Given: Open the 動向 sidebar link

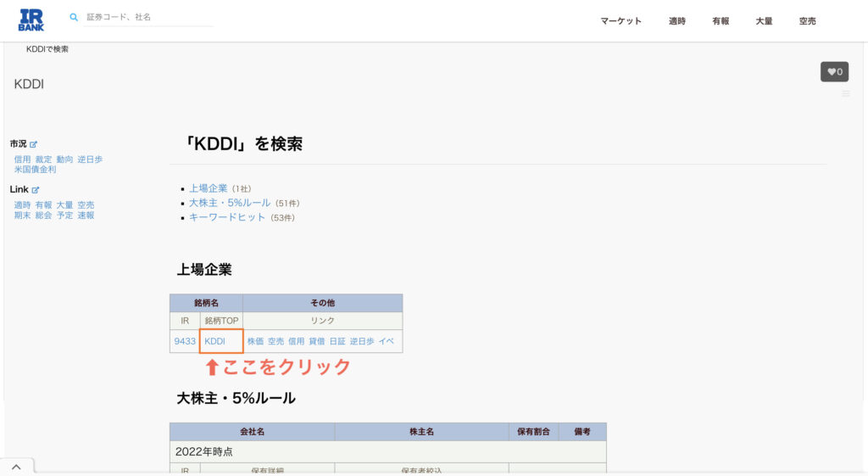Looking at the screenshot, I should point(64,160).
